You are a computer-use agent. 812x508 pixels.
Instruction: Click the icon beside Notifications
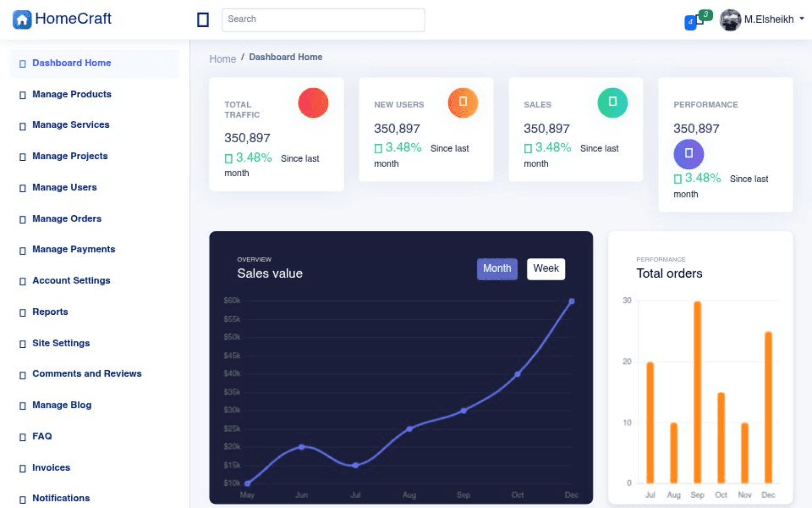[23, 500]
